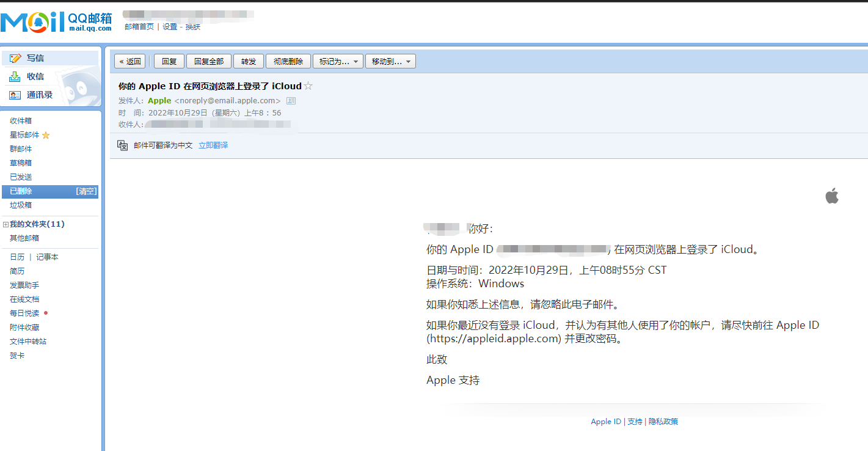Open 日历 calendar link
Screen dimensions: 868x451
pyautogui.click(x=17, y=257)
